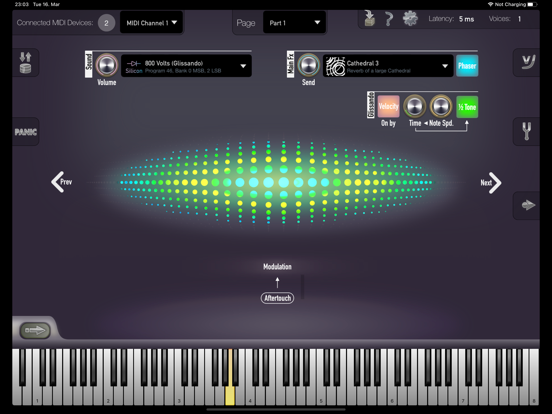552x414 pixels.
Task: Open the MIDI Channel 1 dropdown
Action: click(x=151, y=23)
